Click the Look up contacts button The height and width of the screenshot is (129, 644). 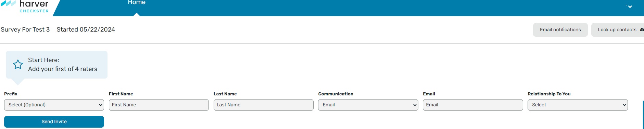tap(618, 30)
